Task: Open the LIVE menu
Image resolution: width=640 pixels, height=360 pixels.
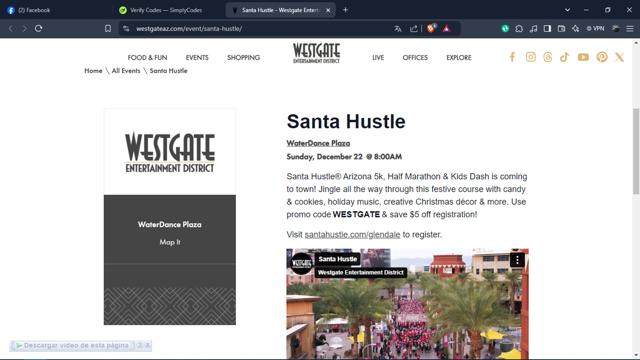Action: (378, 58)
